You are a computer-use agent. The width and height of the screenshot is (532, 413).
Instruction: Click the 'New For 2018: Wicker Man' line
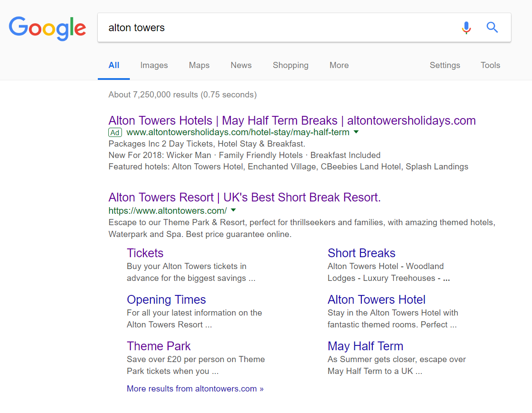tap(244, 155)
